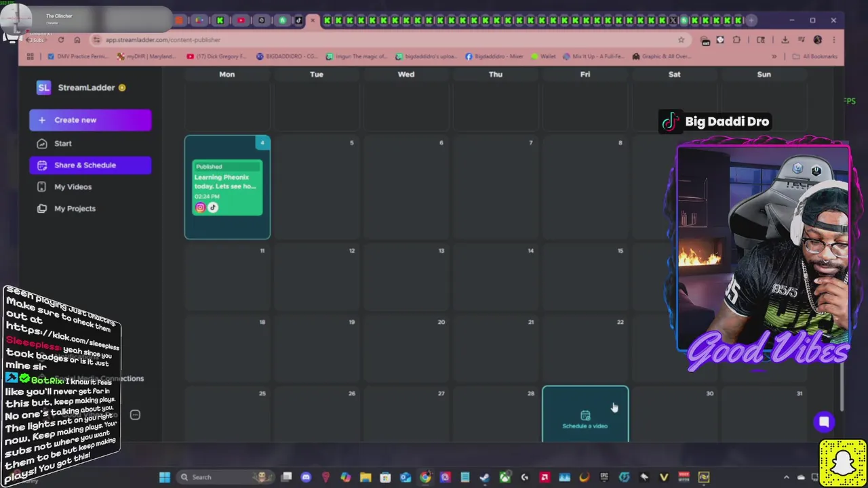Viewport: 868px width, 488px height.
Task: Open DMV Practice Permit bookmark
Action: tap(79, 56)
